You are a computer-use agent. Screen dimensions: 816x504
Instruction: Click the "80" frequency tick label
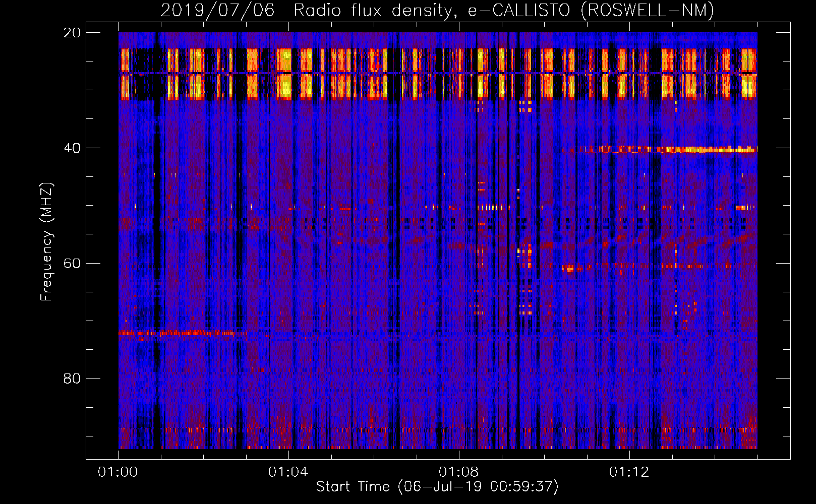72,379
